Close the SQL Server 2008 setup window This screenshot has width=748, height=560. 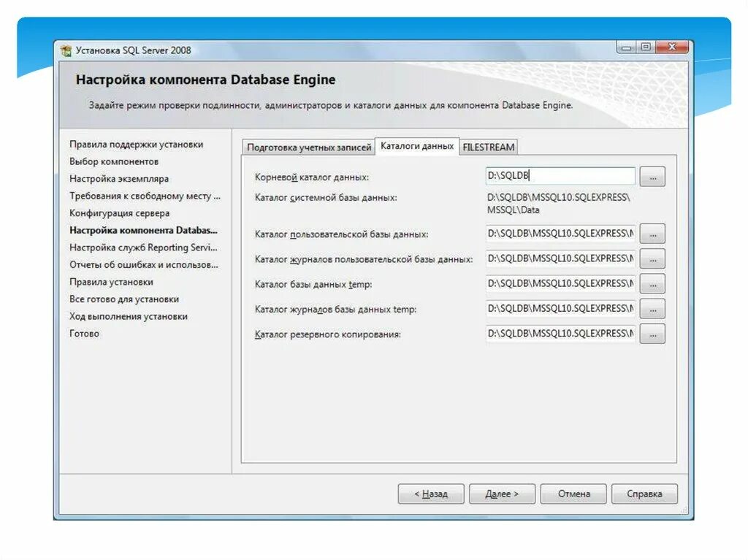(x=672, y=47)
